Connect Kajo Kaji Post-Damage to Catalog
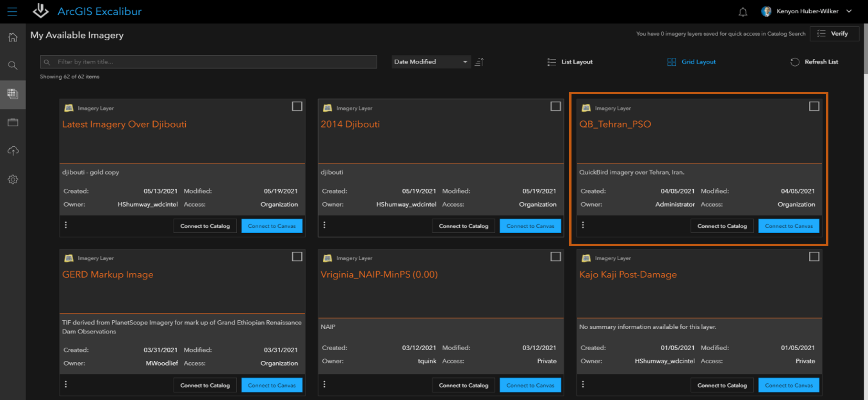Screen dimensions: 868x400 (x=722, y=385)
